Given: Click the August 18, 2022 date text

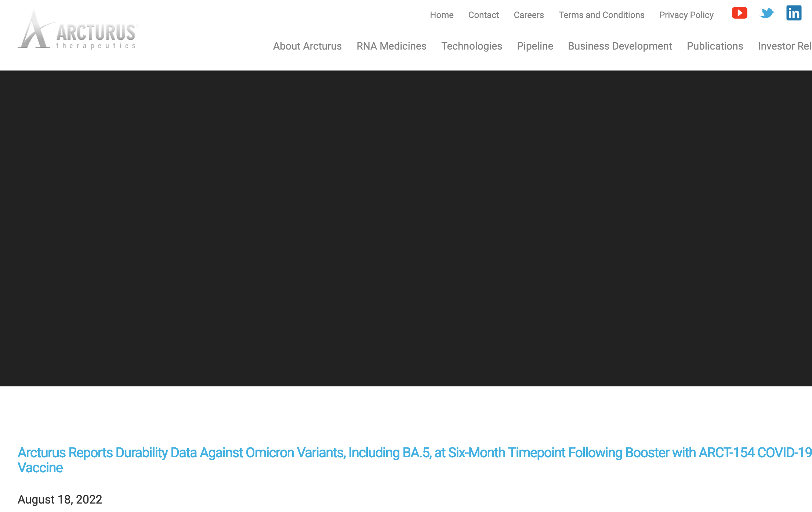Looking at the screenshot, I should (x=60, y=500).
